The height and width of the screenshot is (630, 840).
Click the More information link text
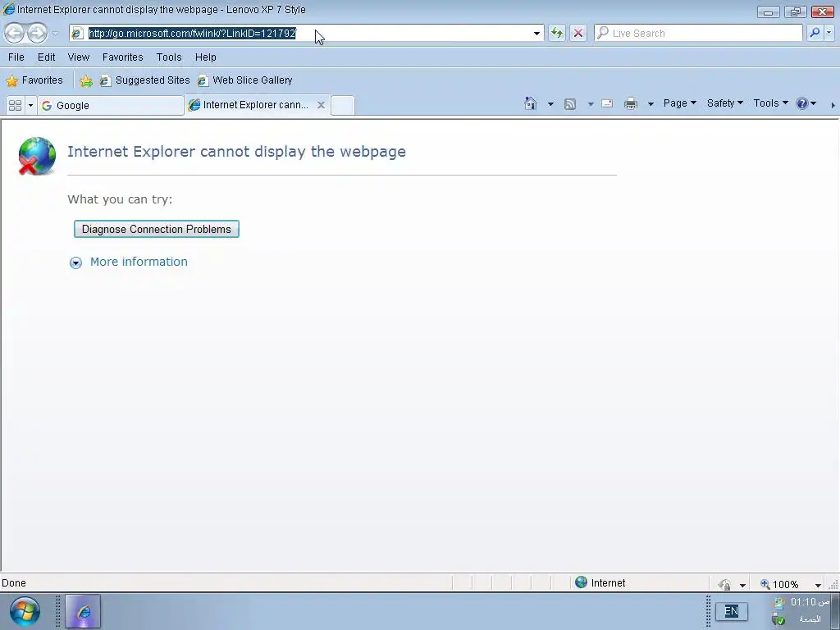pos(139,262)
